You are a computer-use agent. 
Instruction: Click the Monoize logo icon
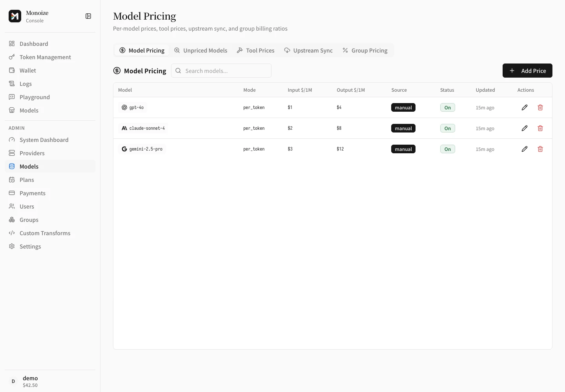click(15, 16)
